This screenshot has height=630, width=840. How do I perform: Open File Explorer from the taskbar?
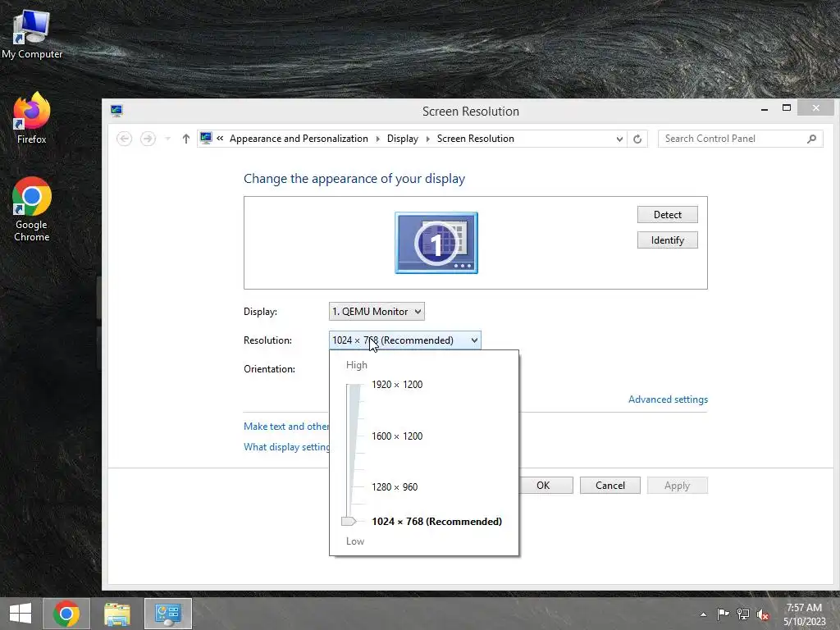pyautogui.click(x=117, y=614)
